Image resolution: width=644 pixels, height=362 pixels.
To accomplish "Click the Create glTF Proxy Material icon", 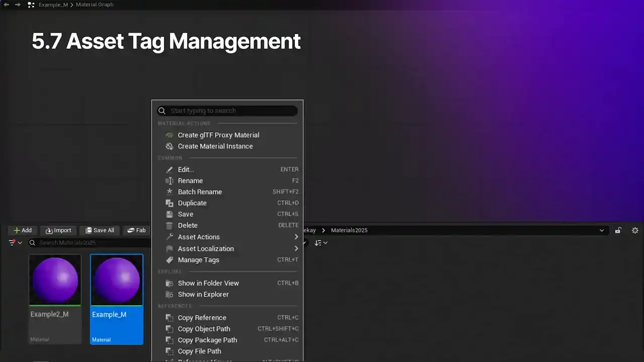I will tap(169, 135).
